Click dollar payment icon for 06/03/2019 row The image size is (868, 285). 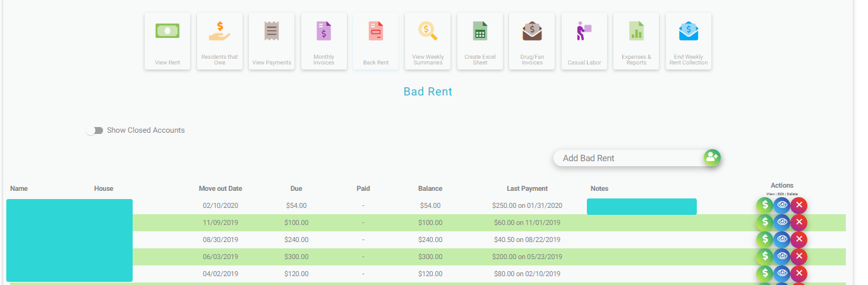765,257
